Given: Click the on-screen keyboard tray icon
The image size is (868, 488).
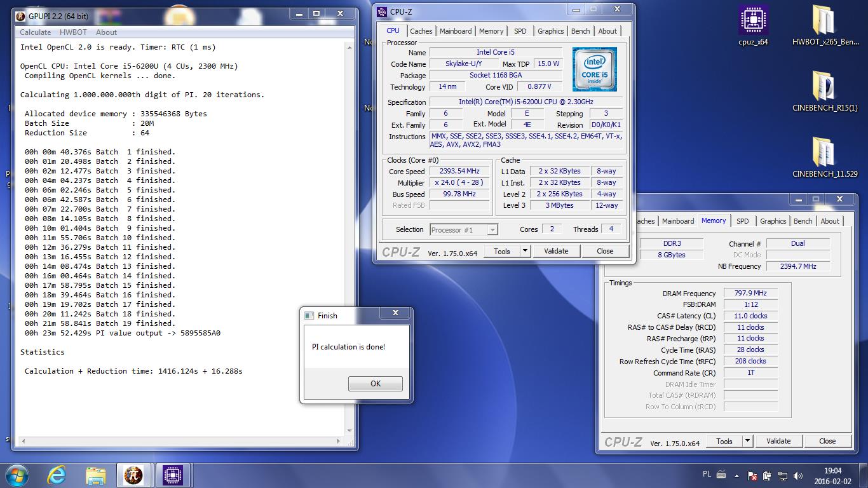Looking at the screenshot, I should [x=721, y=474].
